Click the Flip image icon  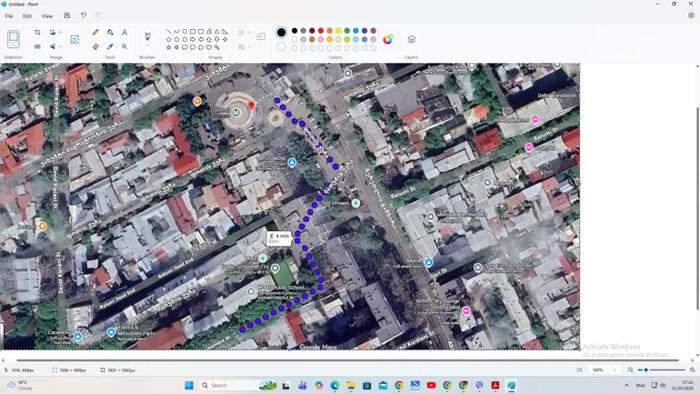[53, 46]
